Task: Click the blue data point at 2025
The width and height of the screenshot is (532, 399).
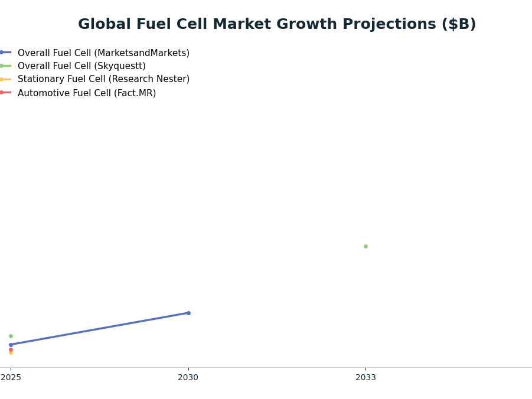Action: (11, 345)
